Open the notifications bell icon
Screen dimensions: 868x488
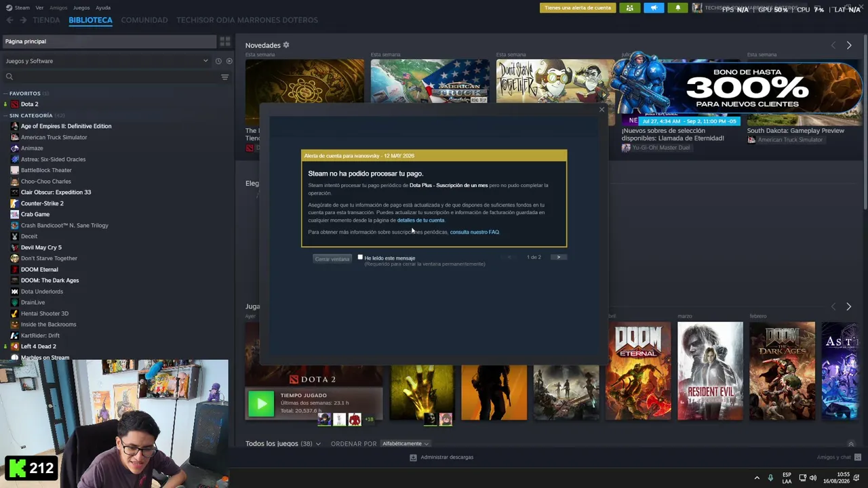click(x=678, y=8)
